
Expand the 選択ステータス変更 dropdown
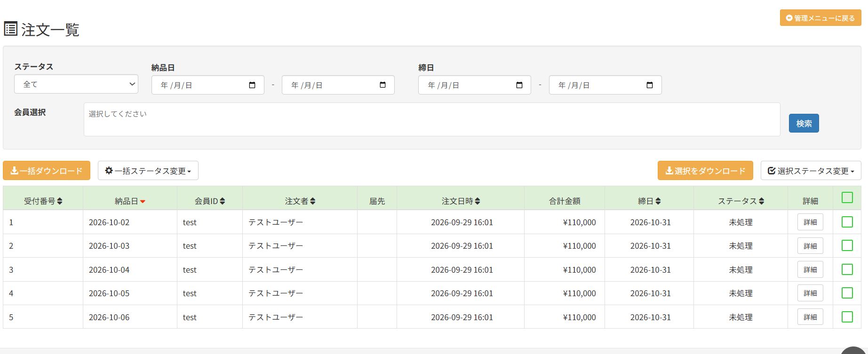811,171
